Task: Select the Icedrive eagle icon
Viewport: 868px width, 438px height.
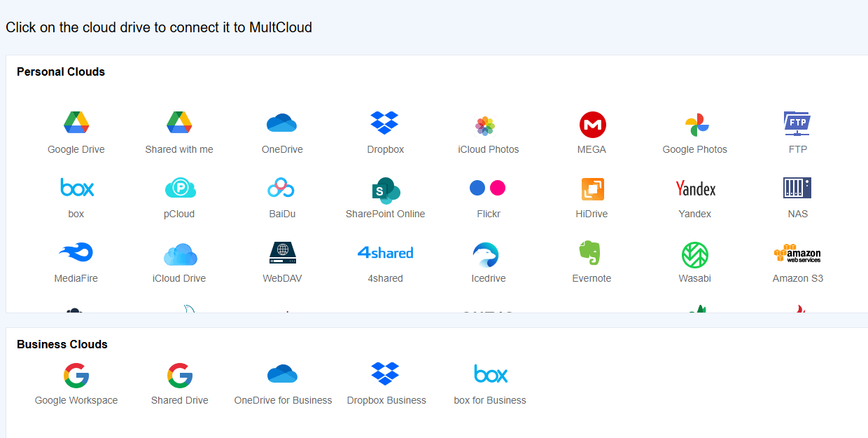Action: click(485, 255)
